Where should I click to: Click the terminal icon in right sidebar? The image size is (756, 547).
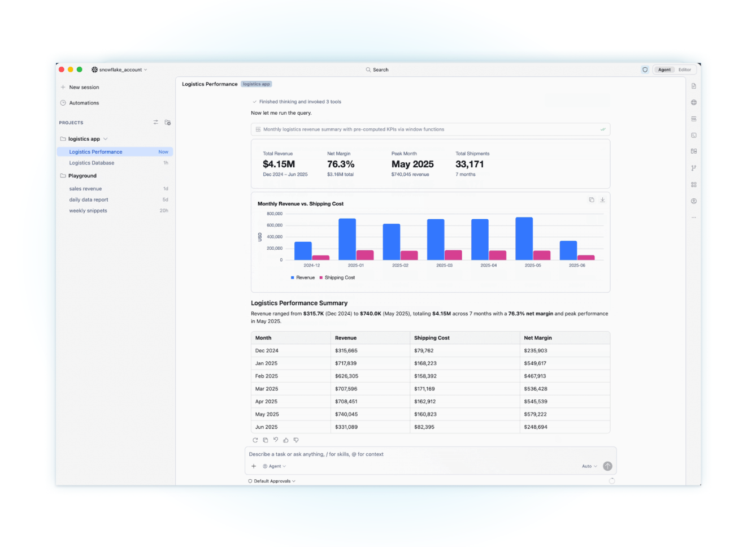[x=693, y=135]
